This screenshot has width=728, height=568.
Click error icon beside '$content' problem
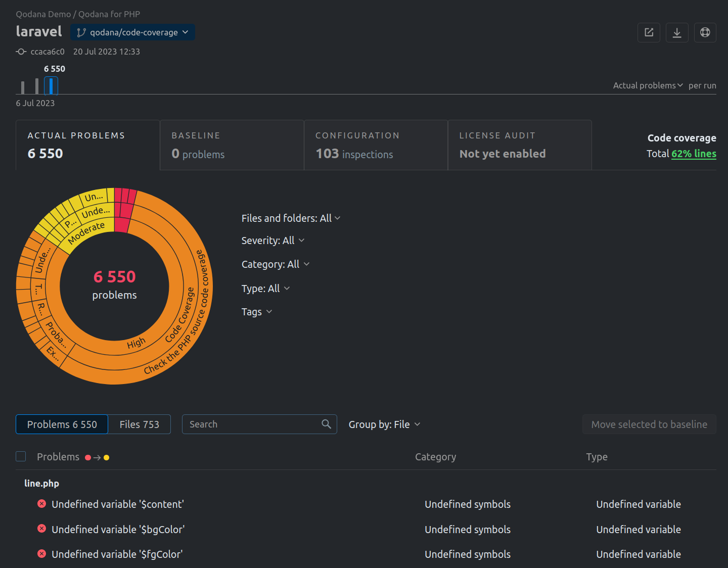pos(42,504)
